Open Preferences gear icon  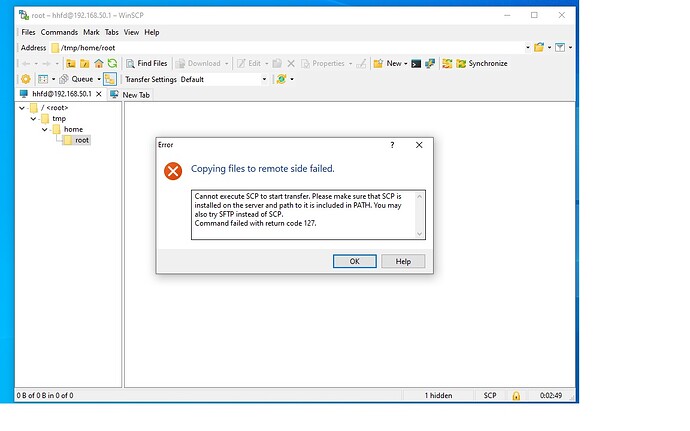tap(26, 79)
